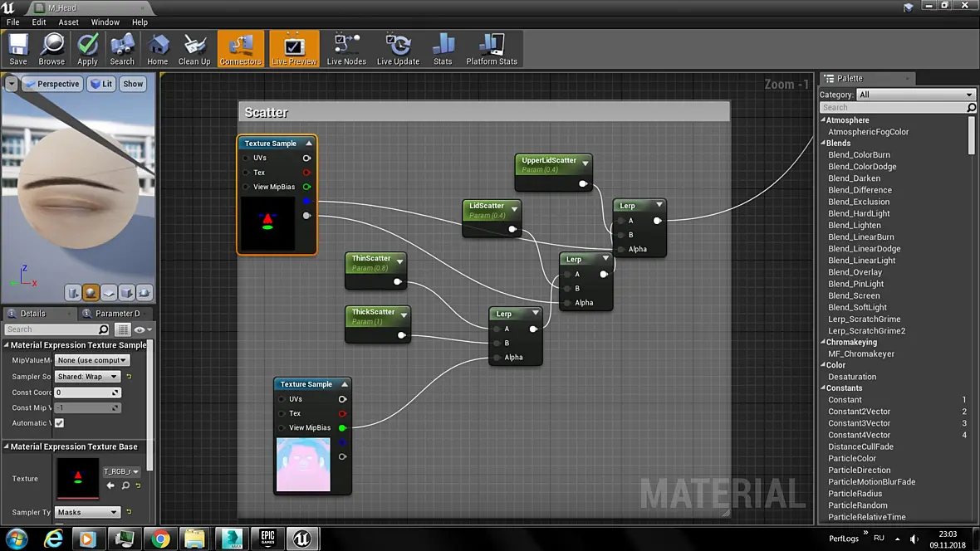Collapse Material Expression Texture Sample section
Viewport: 980px width, 551px height.
[x=7, y=345]
